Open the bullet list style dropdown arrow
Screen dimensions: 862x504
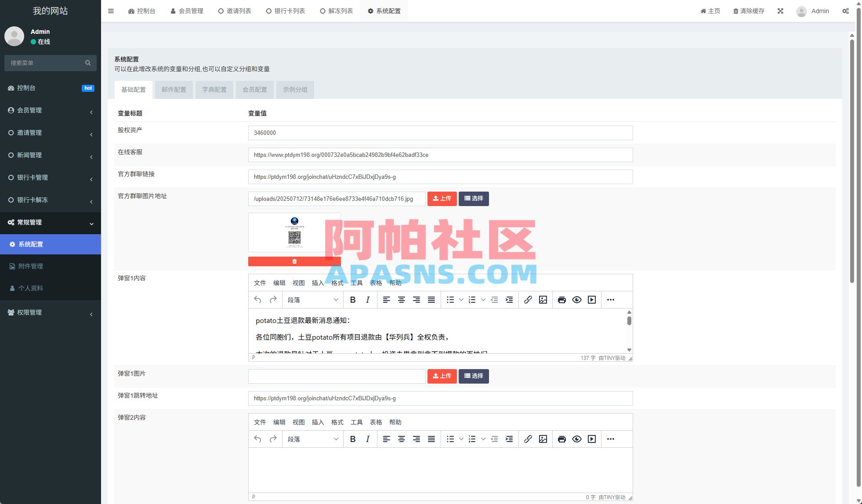(x=461, y=300)
